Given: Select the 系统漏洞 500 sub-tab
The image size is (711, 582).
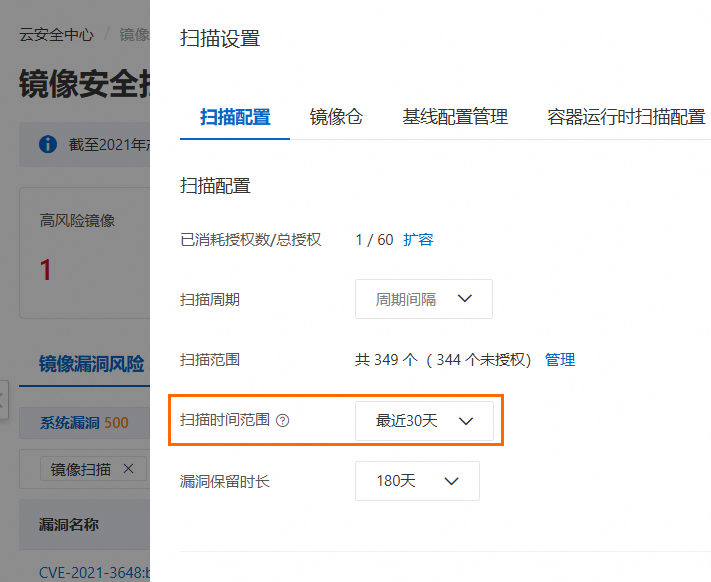Looking at the screenshot, I should click(84, 422).
